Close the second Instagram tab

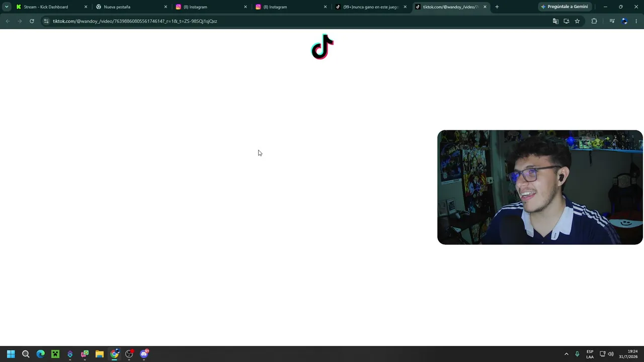tap(325, 7)
